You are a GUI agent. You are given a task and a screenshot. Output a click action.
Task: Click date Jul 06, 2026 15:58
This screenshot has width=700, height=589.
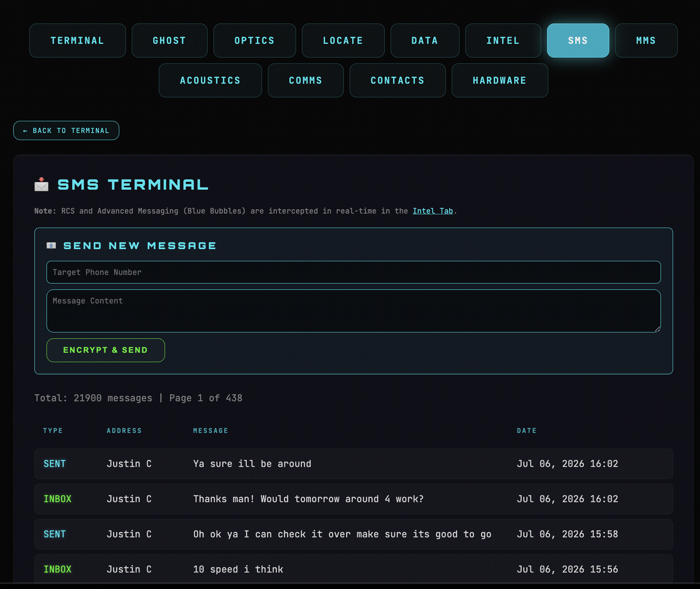click(568, 534)
